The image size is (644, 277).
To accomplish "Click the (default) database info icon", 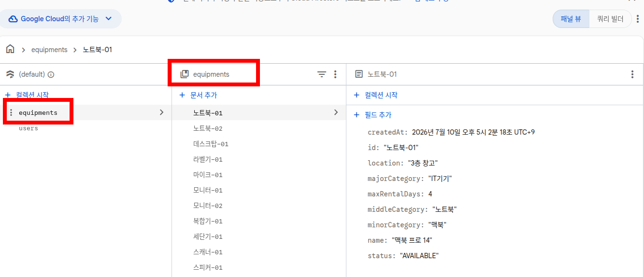I will tap(51, 75).
